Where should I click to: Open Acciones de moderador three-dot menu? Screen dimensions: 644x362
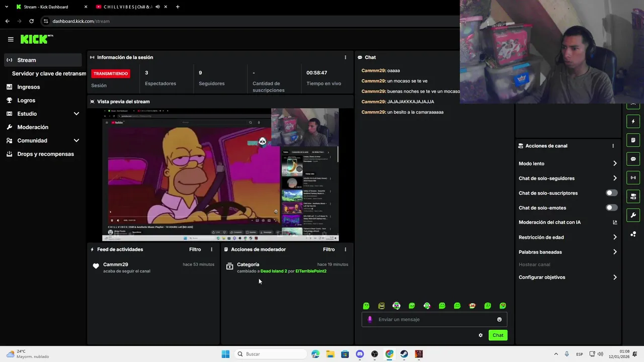[x=345, y=249]
